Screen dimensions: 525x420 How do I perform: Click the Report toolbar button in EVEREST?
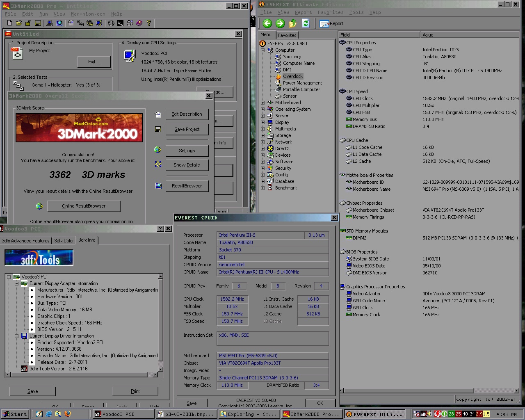click(x=331, y=23)
